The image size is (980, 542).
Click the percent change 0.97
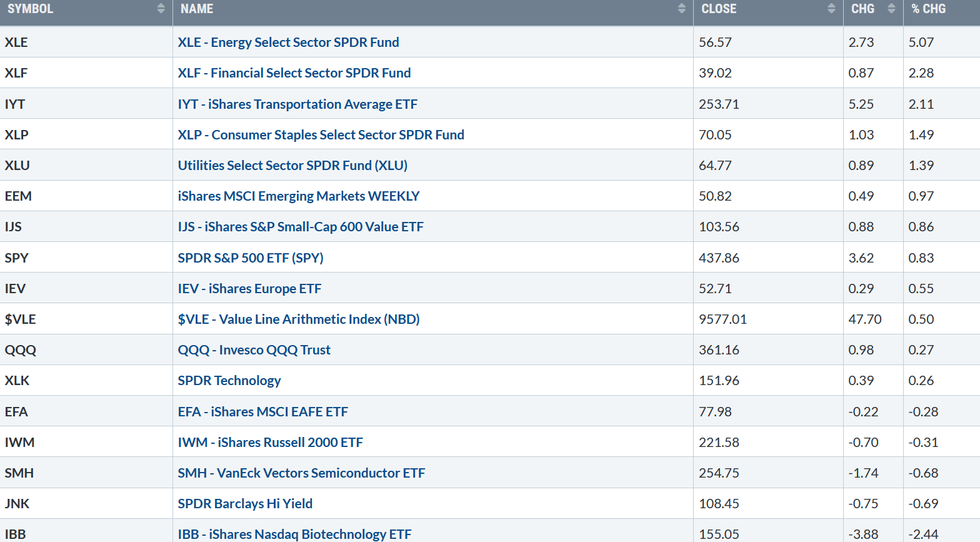[921, 196]
